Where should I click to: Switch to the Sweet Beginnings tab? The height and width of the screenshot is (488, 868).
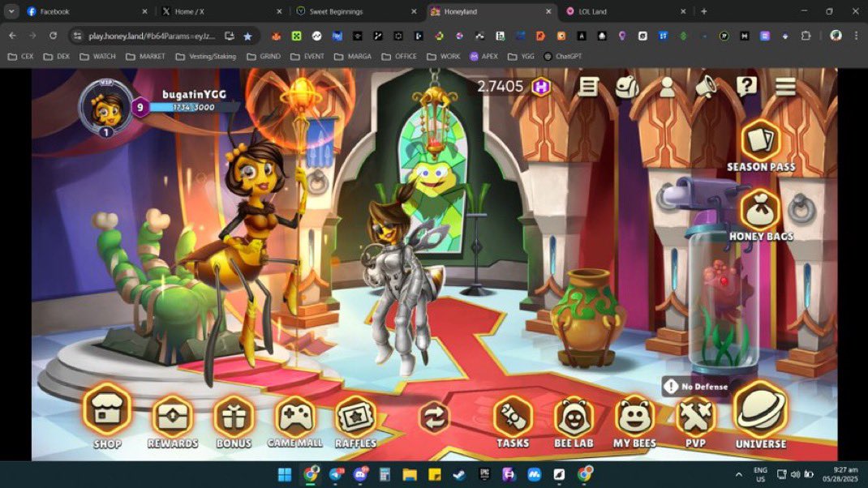click(x=356, y=11)
